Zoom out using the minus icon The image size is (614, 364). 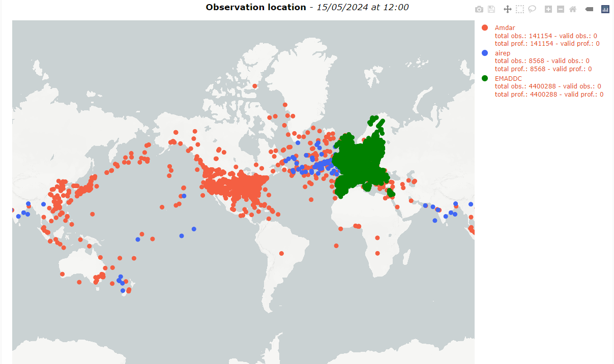[560, 9]
